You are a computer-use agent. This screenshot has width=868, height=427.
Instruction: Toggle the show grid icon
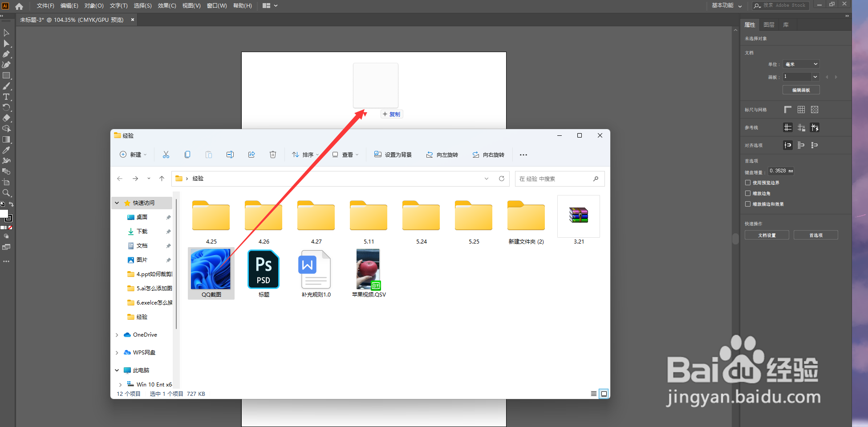click(x=801, y=110)
